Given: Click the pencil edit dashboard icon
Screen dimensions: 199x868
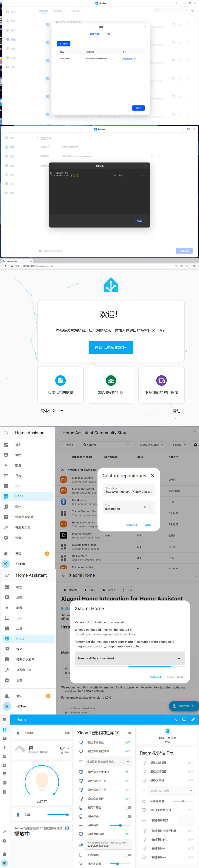Looking at the screenshot, I should click(x=193, y=719).
